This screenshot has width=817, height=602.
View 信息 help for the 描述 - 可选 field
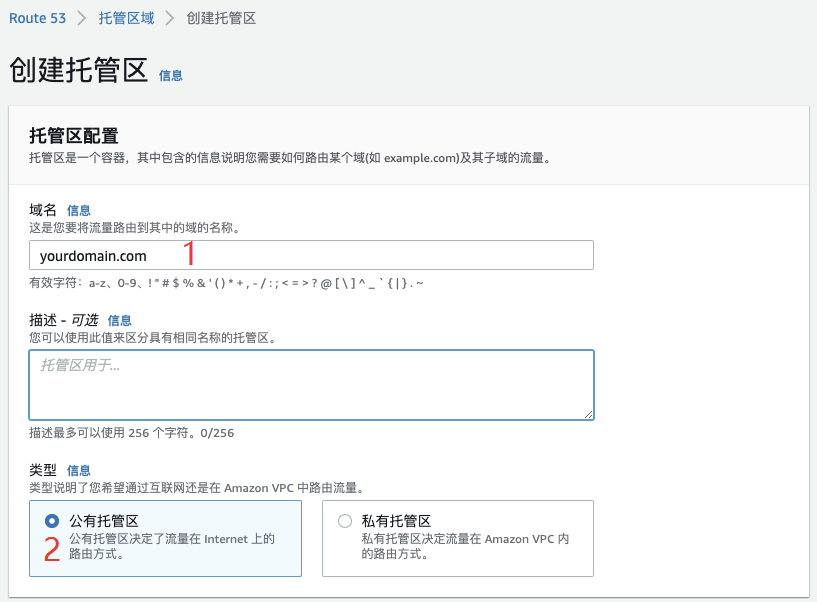pos(119,320)
